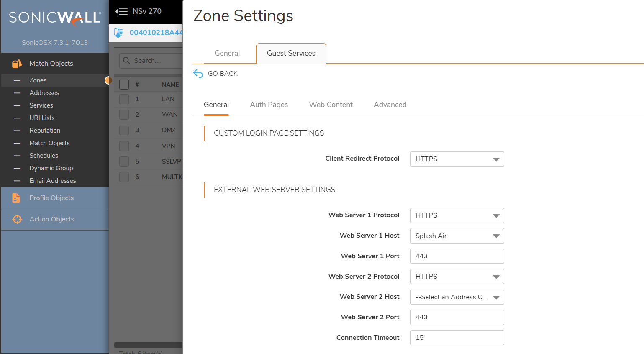Screen dimensions: 644x354
Task: Click the search magnifier icon
Action: click(x=126, y=61)
